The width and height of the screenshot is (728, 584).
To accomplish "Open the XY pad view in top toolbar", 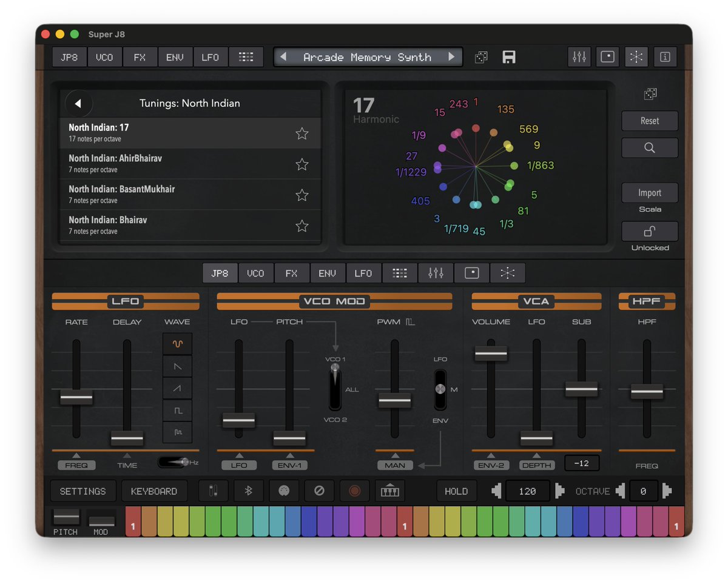I will pos(607,57).
